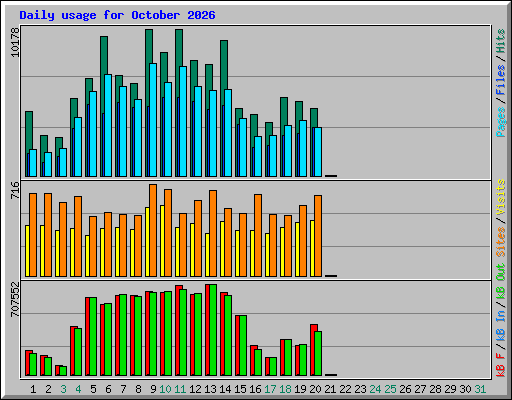Click the cyan pages bar for day 6
This screenshot has width=512, height=400.
tap(108, 125)
